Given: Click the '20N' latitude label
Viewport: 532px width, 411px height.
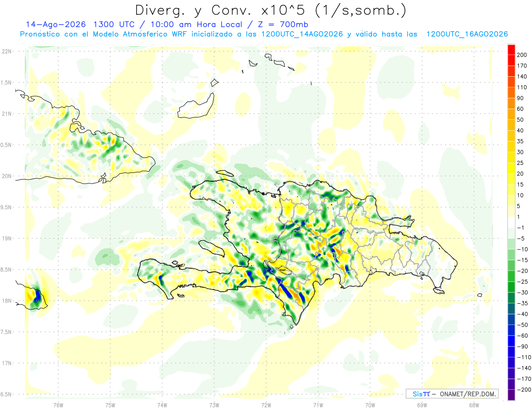Looking at the screenshot, I should pos(6,176).
